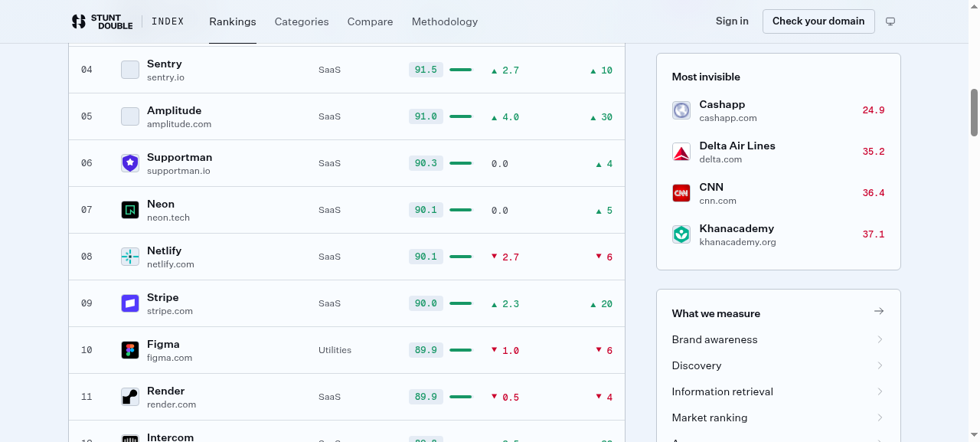
Task: Open the Neon row name
Action: point(161,204)
